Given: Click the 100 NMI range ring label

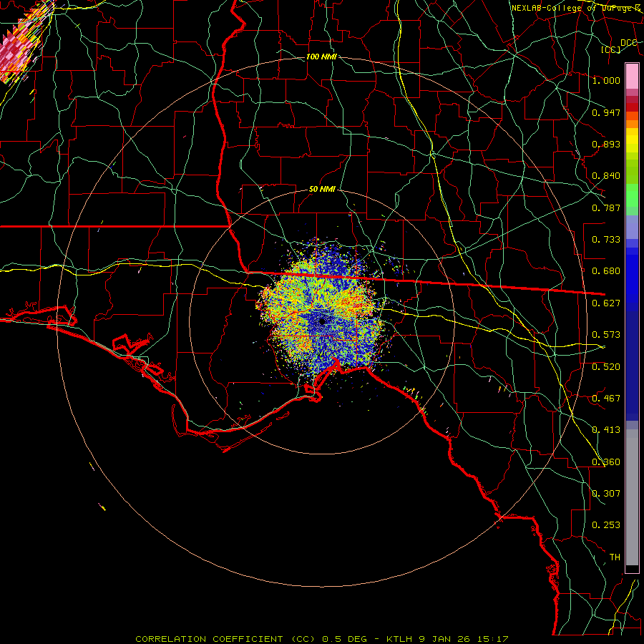Looking at the screenshot, I should coord(321,57).
